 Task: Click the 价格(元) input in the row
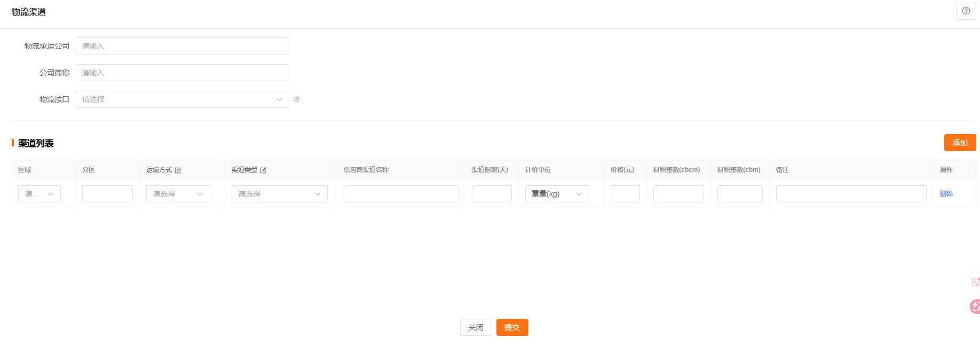coord(625,194)
